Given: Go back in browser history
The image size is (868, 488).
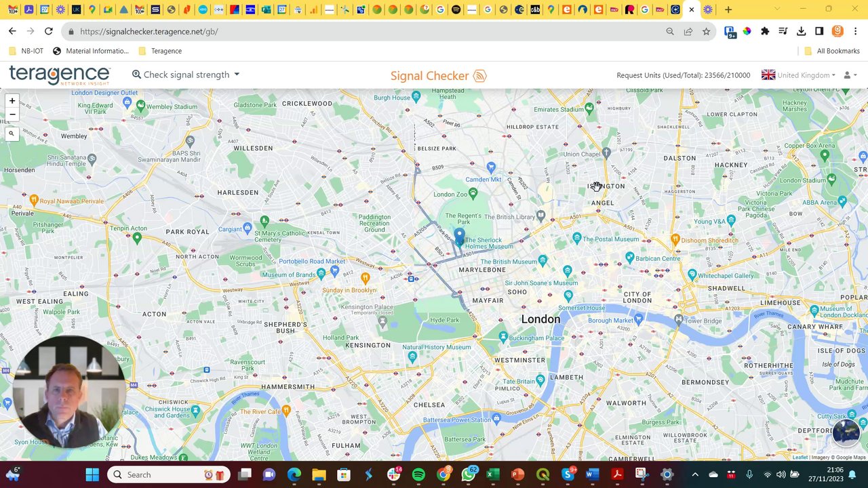Looking at the screenshot, I should [x=12, y=31].
